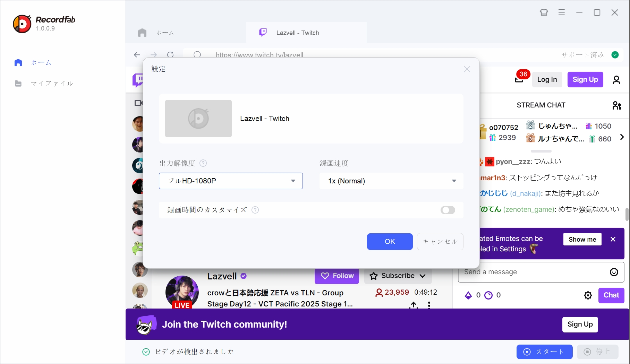Click username (zenoten_game) in chat
Viewport: 630px width, 364px height.
(x=529, y=209)
